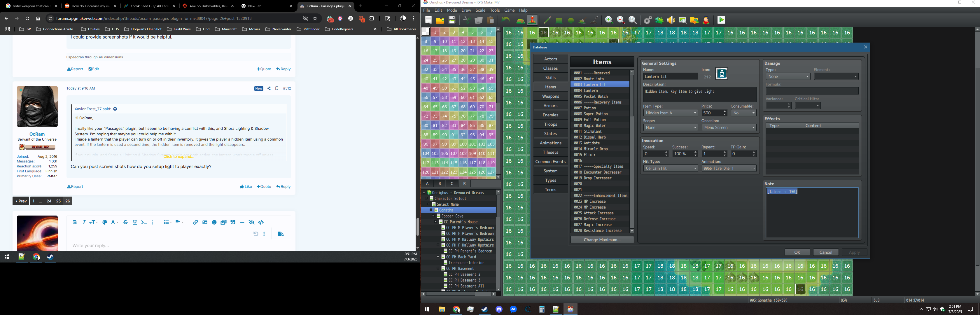This screenshot has height=315, width=980.
Task: Toggle Italic in the forum reply editor
Action: pos(84,223)
